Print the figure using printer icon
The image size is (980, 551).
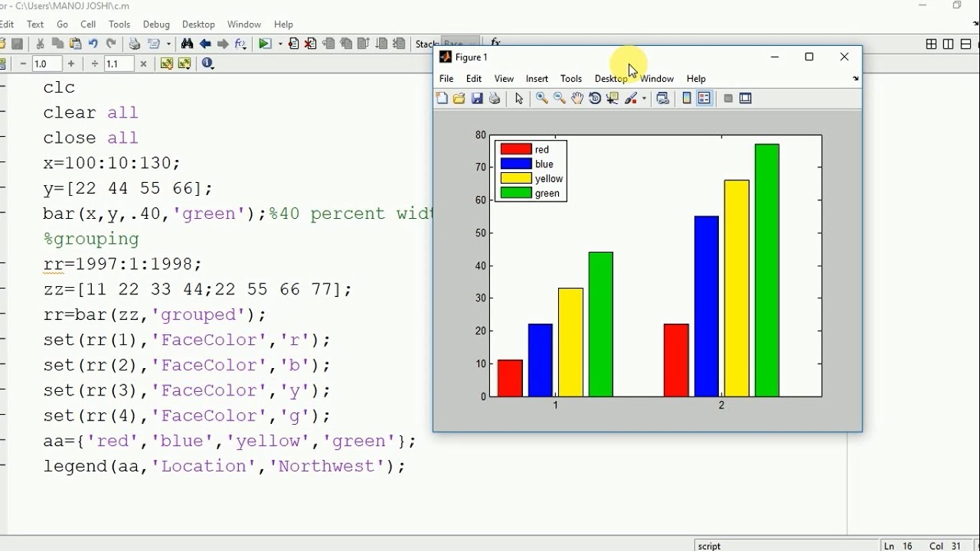click(495, 99)
